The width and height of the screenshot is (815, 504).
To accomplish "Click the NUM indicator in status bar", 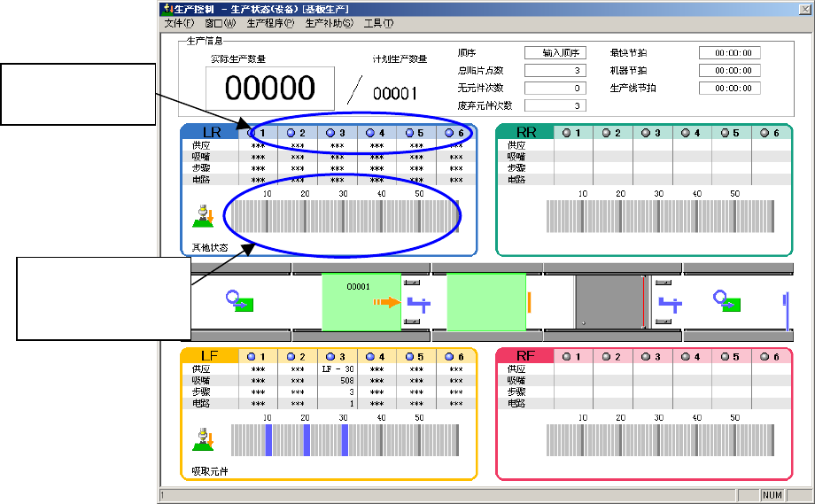I will 772,495.
